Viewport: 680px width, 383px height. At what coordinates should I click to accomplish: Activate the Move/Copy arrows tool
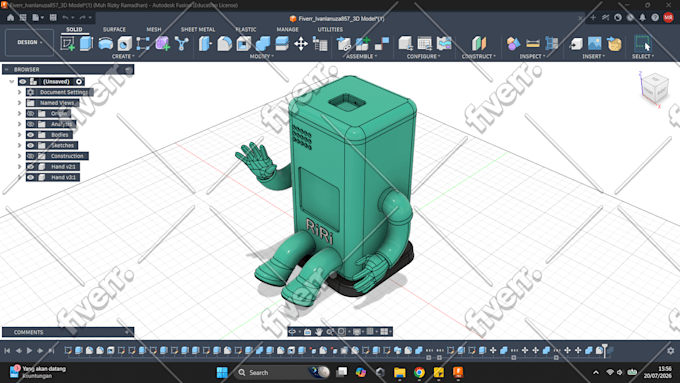click(301, 43)
